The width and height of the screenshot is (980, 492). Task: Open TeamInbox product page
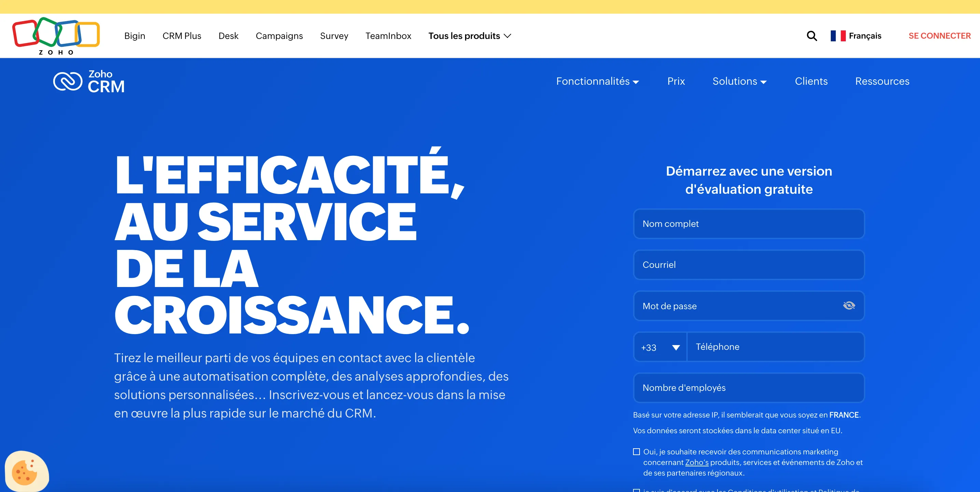389,36
